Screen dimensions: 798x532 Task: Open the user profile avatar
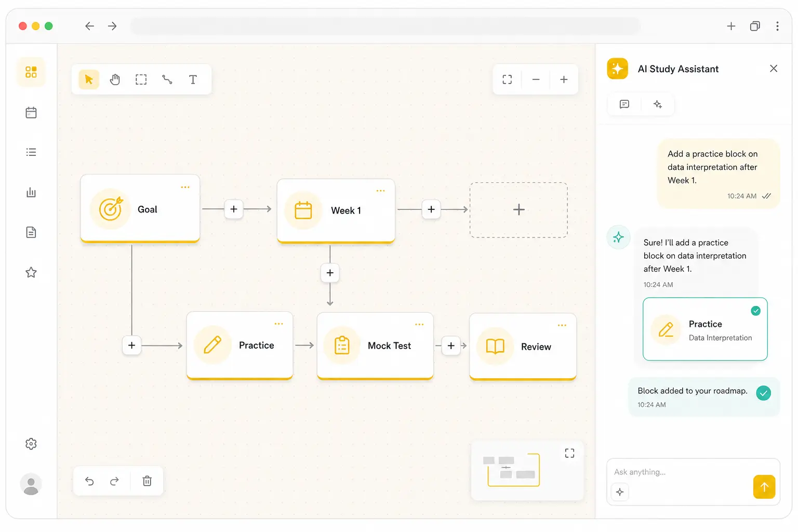[x=31, y=484]
